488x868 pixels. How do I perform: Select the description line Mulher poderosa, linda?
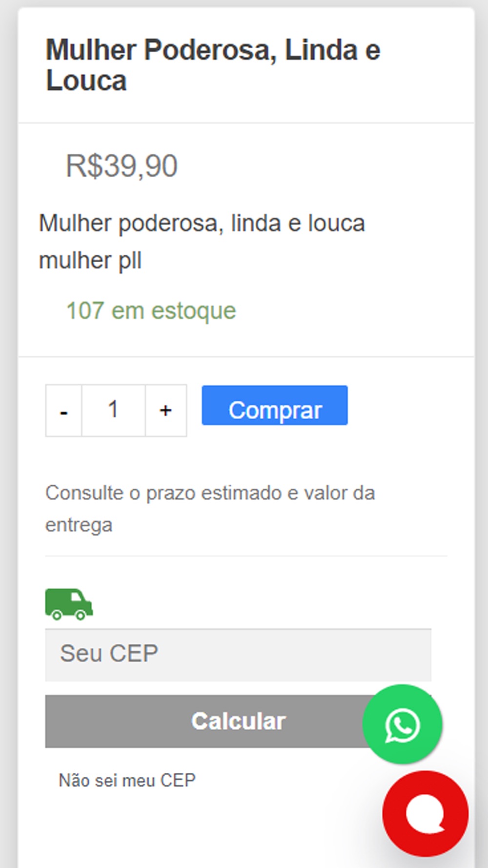click(x=202, y=224)
